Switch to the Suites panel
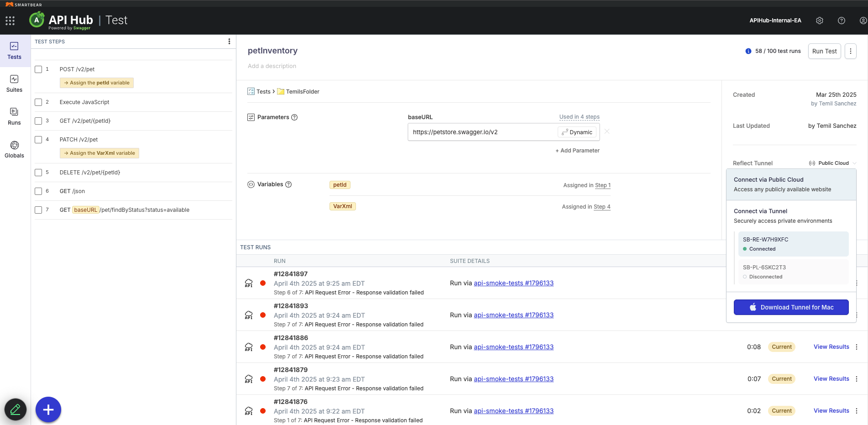 click(x=14, y=84)
